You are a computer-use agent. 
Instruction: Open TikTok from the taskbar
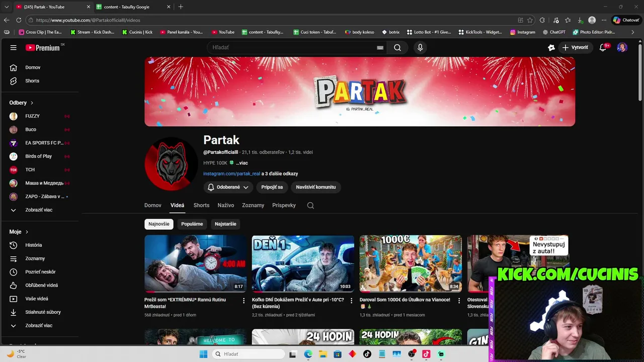tap(367, 354)
